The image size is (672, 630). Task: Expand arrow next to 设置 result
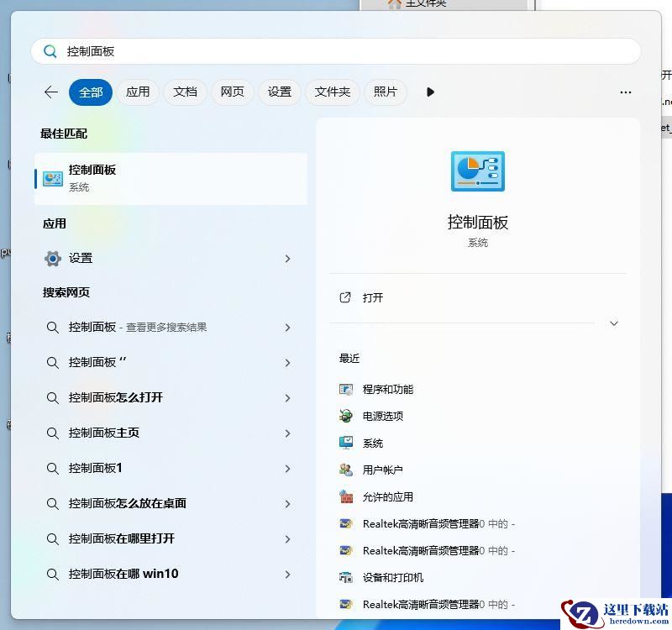(287, 259)
